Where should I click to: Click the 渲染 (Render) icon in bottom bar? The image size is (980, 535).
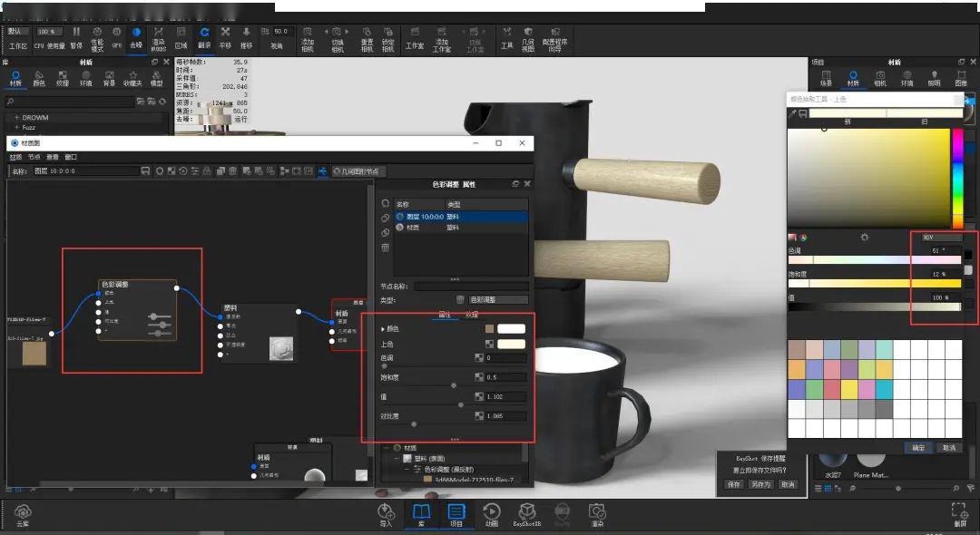tap(596, 514)
